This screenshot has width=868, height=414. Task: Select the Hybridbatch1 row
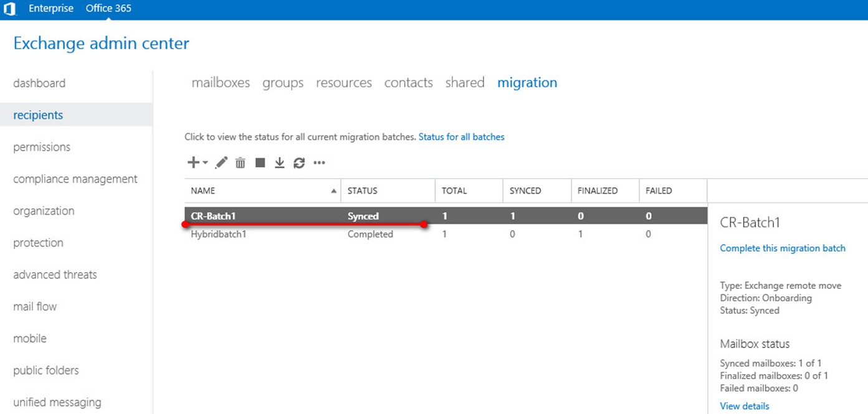(219, 235)
